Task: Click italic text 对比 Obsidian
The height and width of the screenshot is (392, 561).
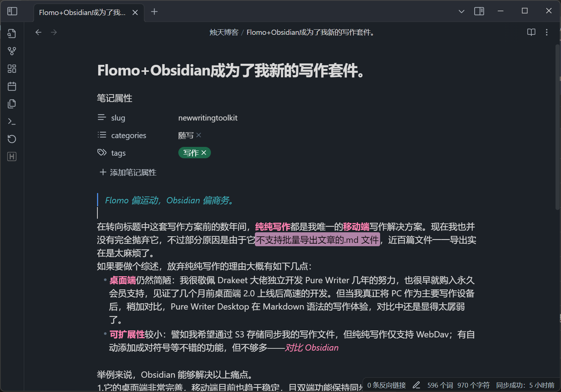Action: tap(312, 348)
